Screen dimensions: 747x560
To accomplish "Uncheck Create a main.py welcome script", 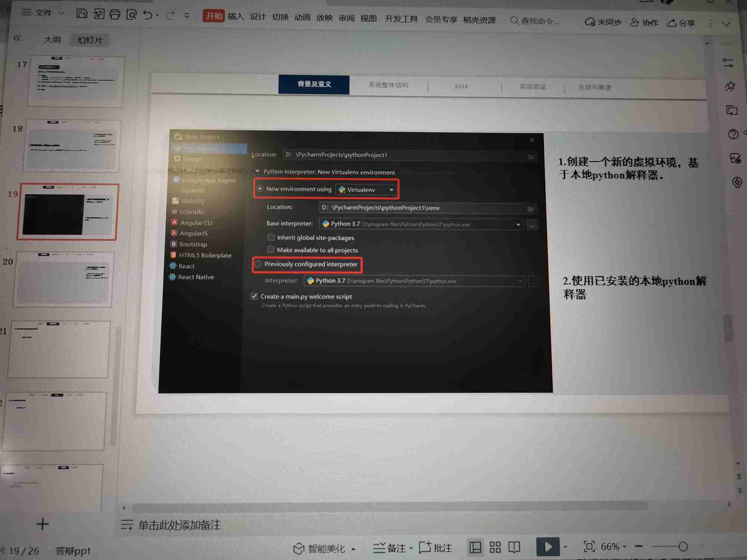I will point(254,296).
